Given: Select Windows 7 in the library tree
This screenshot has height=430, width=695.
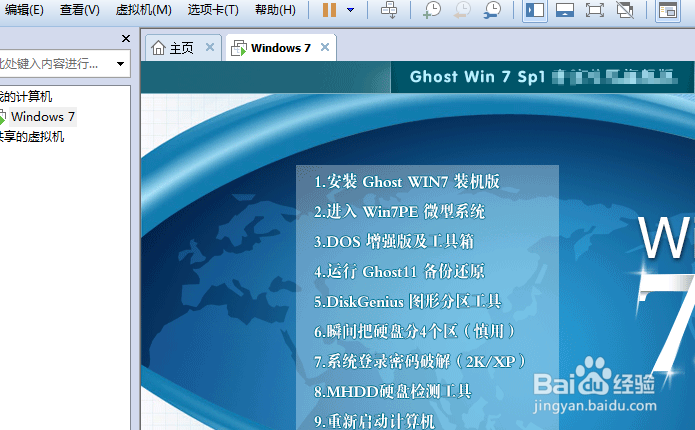Looking at the screenshot, I should point(43,117).
